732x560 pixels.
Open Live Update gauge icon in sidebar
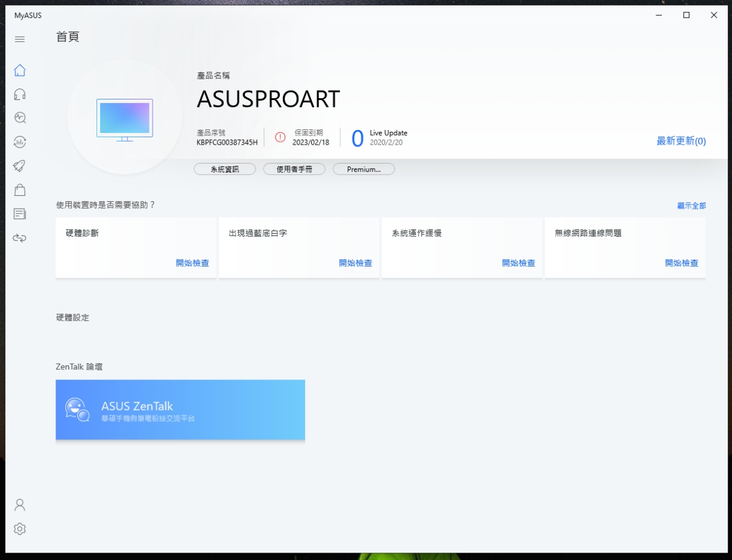point(20,142)
